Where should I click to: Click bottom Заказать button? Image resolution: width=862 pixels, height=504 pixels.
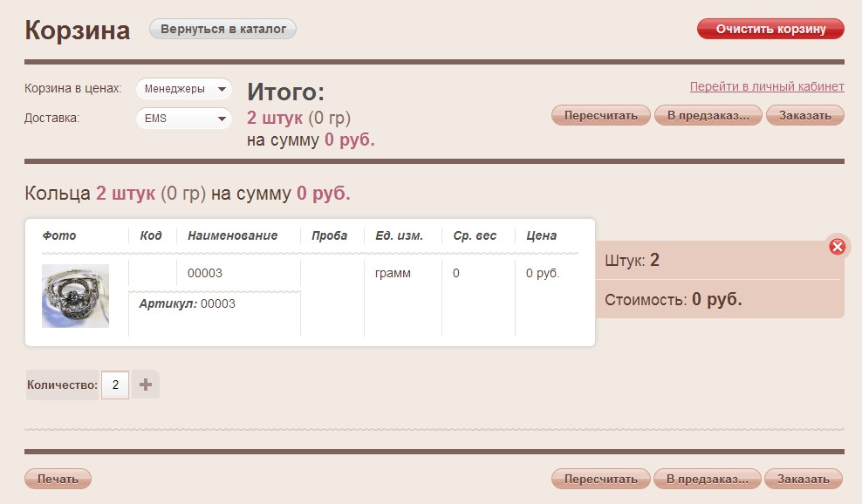tap(804, 479)
